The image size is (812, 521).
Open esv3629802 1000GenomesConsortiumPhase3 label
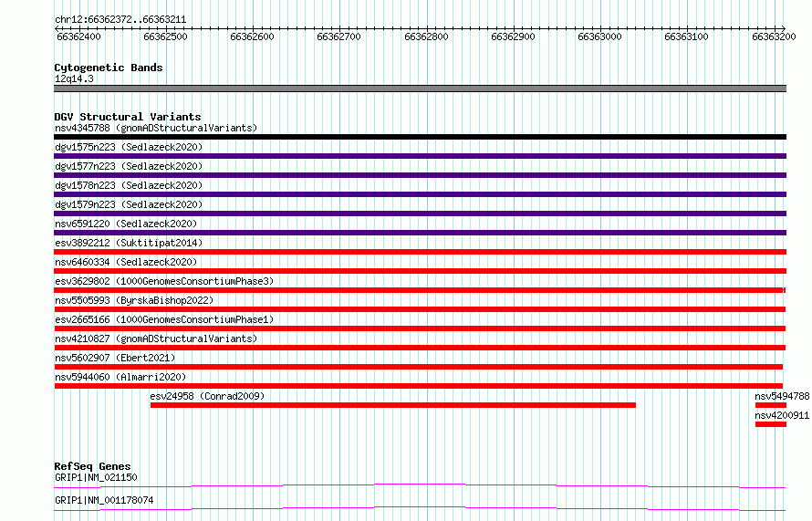click(164, 281)
